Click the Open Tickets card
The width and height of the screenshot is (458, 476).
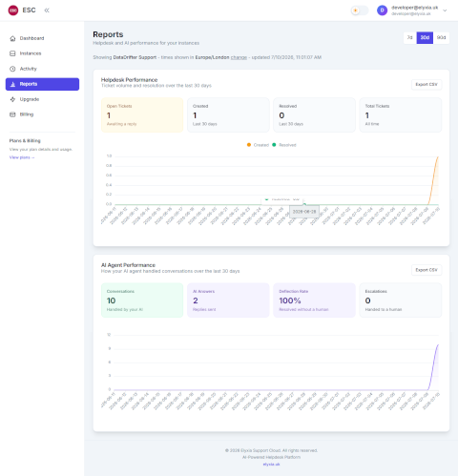coord(142,115)
